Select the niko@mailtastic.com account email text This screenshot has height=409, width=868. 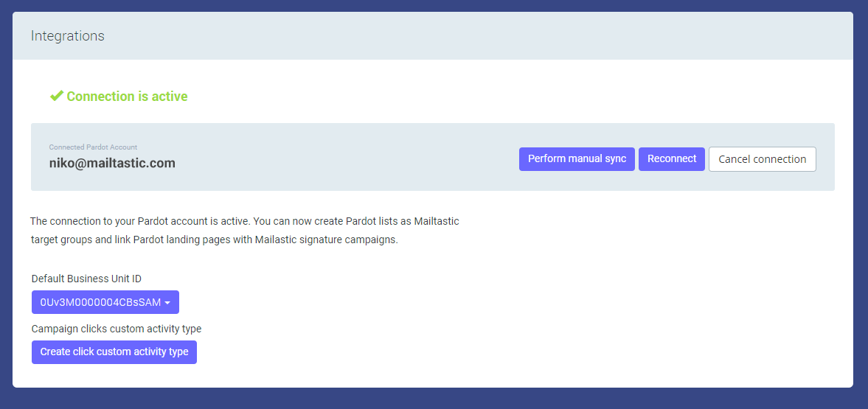(x=112, y=164)
